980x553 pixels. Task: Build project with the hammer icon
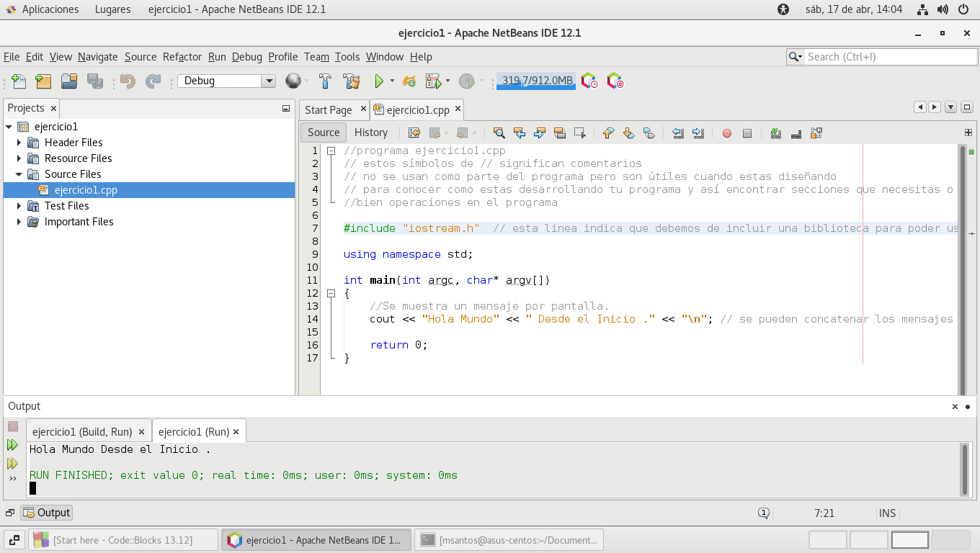click(325, 81)
